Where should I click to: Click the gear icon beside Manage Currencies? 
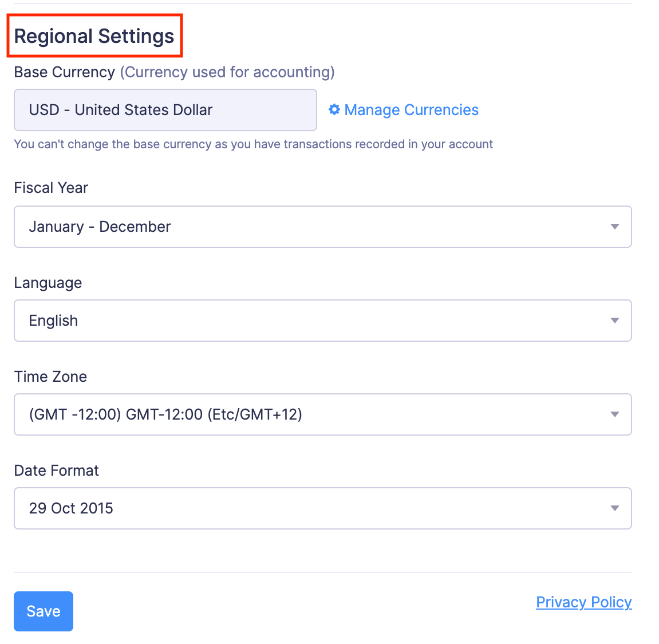click(334, 109)
